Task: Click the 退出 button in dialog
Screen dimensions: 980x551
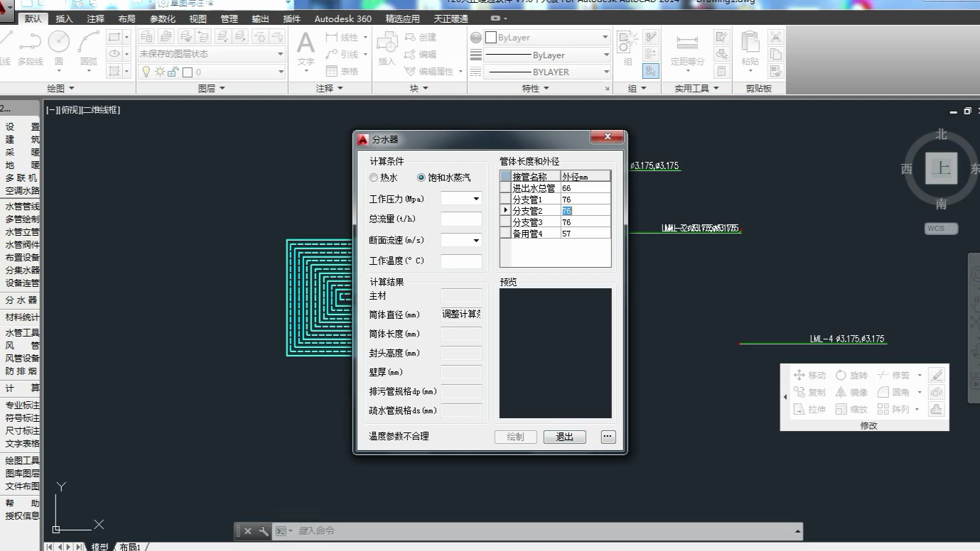Action: click(565, 437)
